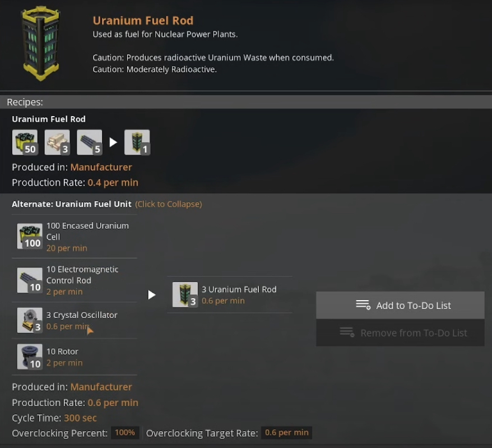The width and height of the screenshot is (492, 448).
Task: Click Remove from To-Do List button
Action: pyautogui.click(x=400, y=333)
